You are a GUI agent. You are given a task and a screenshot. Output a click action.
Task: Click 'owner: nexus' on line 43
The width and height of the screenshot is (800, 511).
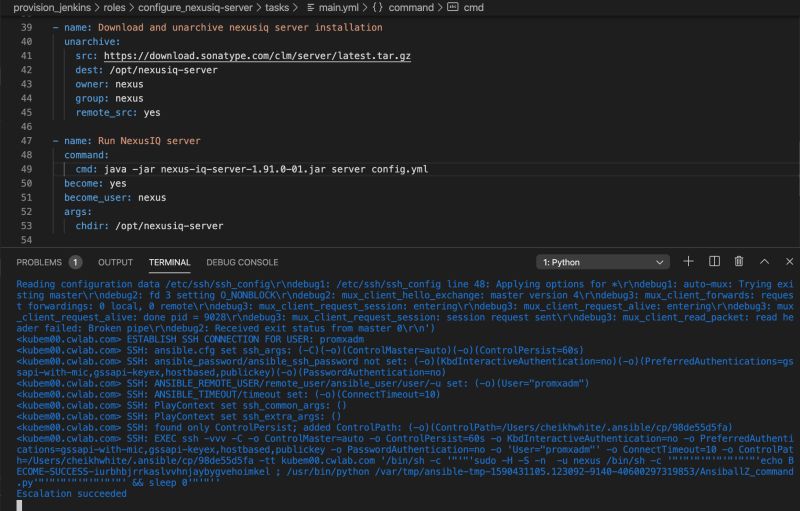click(109, 84)
